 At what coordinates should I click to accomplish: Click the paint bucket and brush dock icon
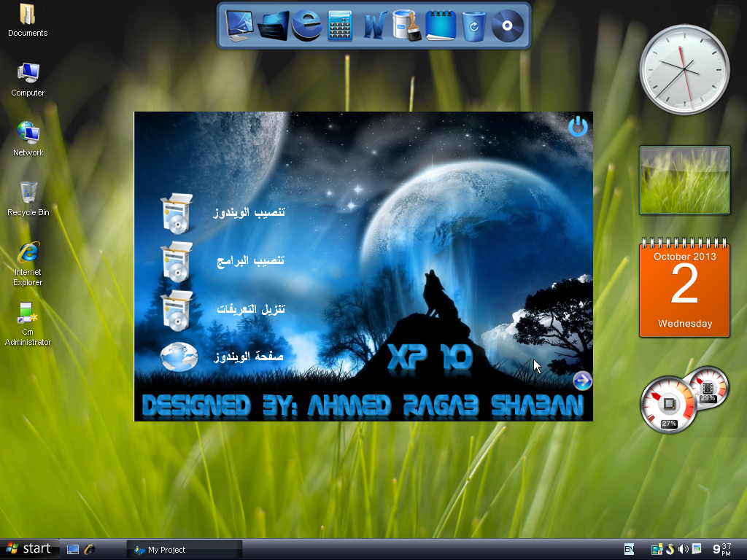click(x=407, y=26)
